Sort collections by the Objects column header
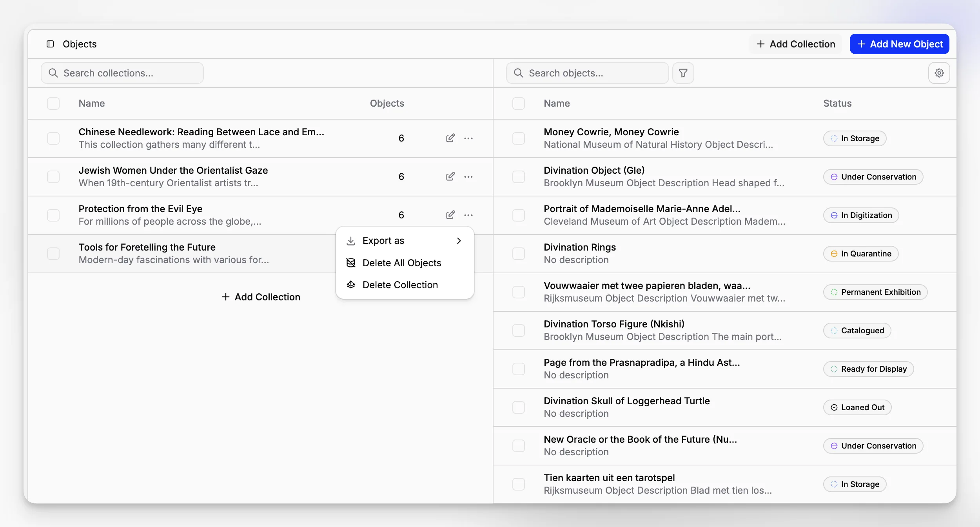980x527 pixels. click(x=387, y=104)
